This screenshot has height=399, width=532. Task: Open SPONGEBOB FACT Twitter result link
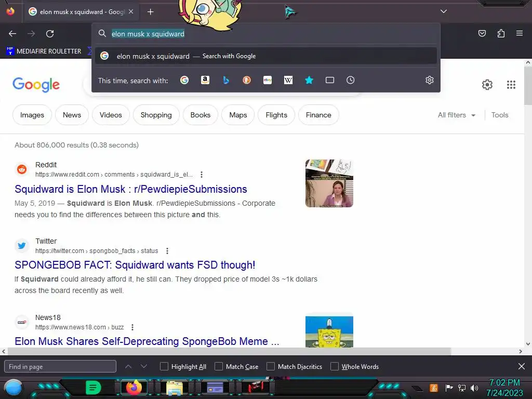(135, 265)
